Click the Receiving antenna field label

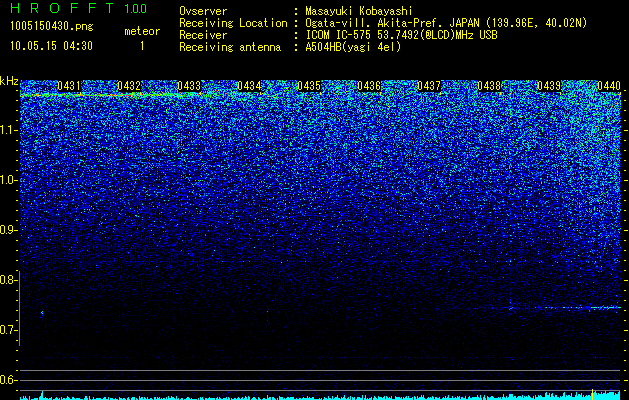[x=230, y=47]
